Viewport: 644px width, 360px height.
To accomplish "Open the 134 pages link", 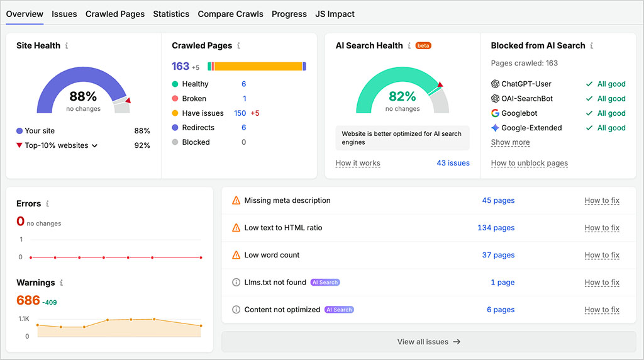I will [x=496, y=228].
